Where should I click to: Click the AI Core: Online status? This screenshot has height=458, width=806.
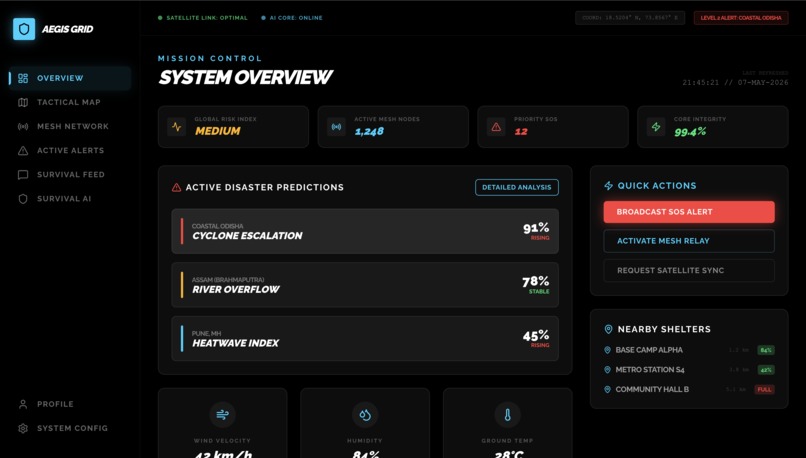291,18
